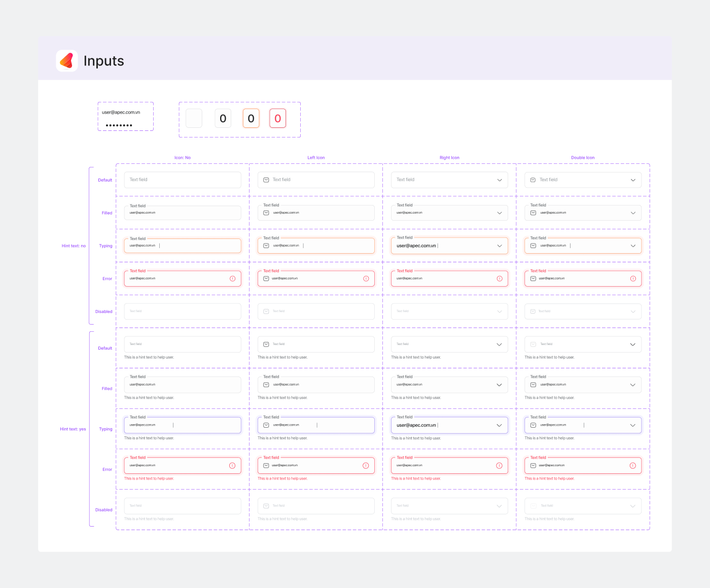The height and width of the screenshot is (588, 710).
Task: Click the orange-red app logo beside Inputs
Action: click(x=66, y=61)
